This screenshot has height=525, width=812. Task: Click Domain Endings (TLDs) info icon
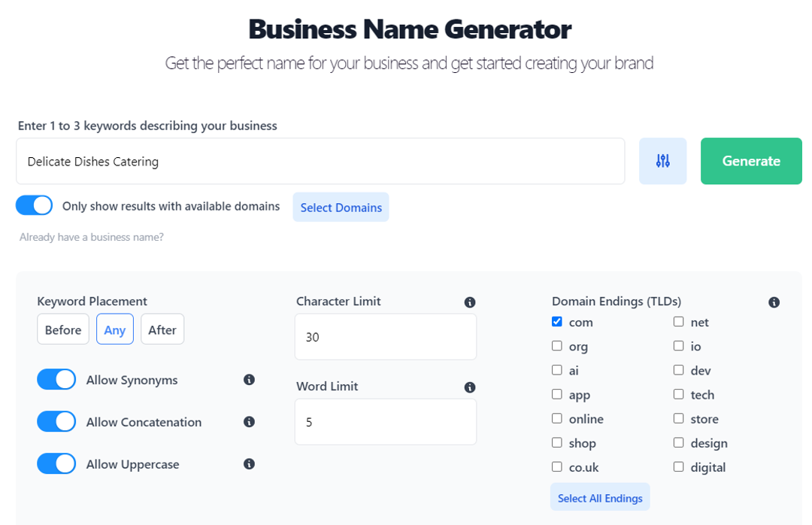[774, 302]
